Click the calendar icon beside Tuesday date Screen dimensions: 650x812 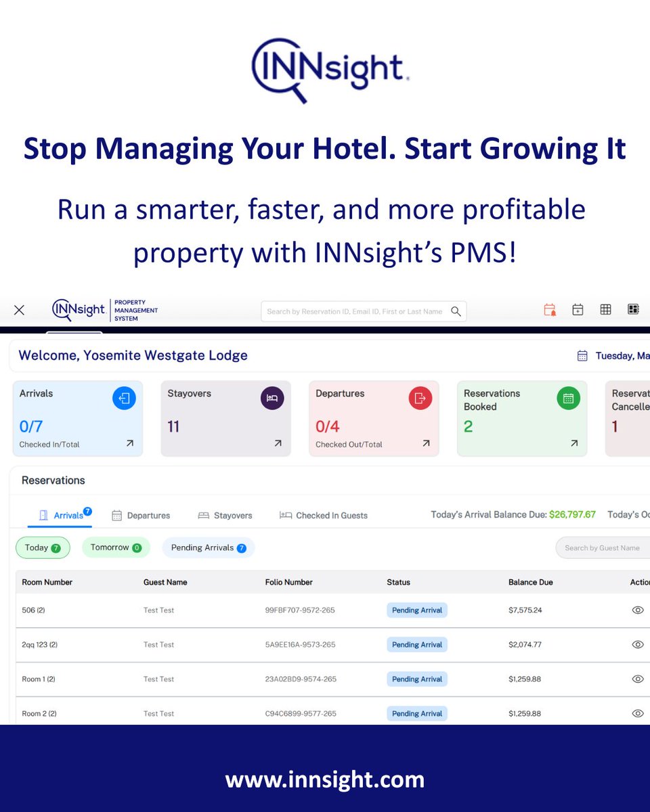582,355
